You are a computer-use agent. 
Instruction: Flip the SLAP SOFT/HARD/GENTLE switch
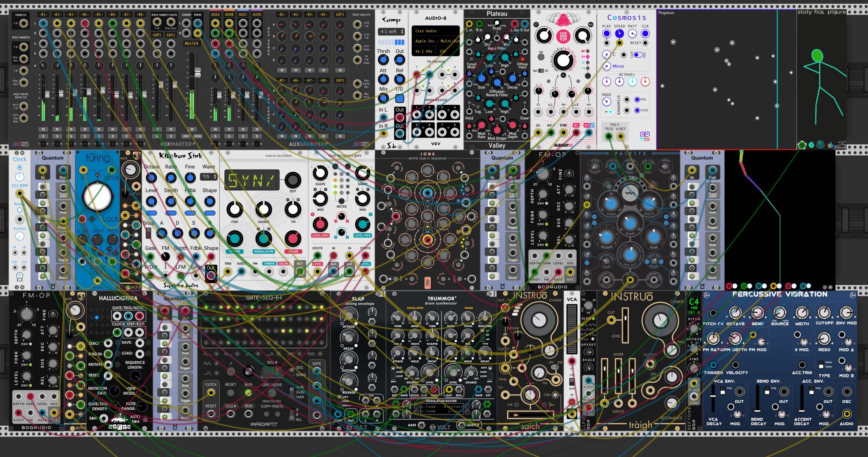pos(339,401)
